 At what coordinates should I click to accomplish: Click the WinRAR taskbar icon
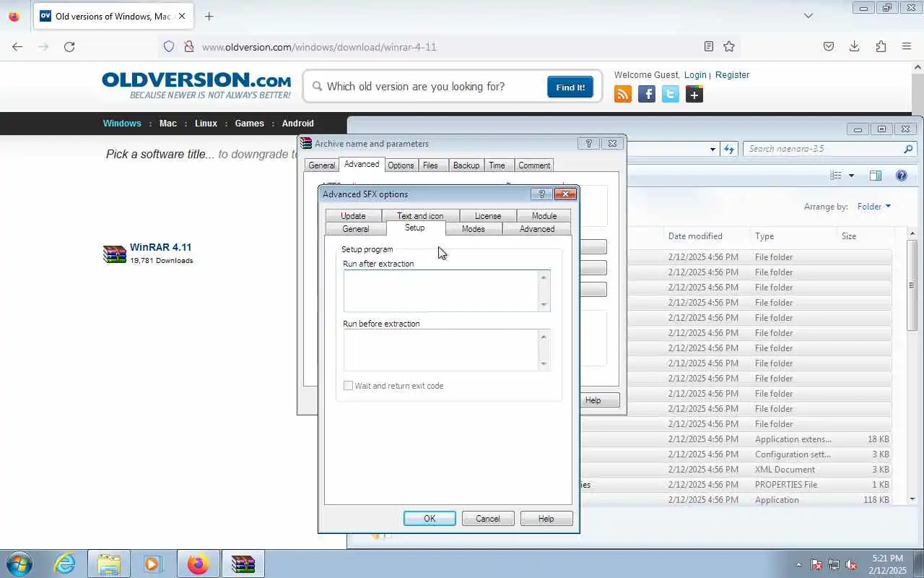243,564
